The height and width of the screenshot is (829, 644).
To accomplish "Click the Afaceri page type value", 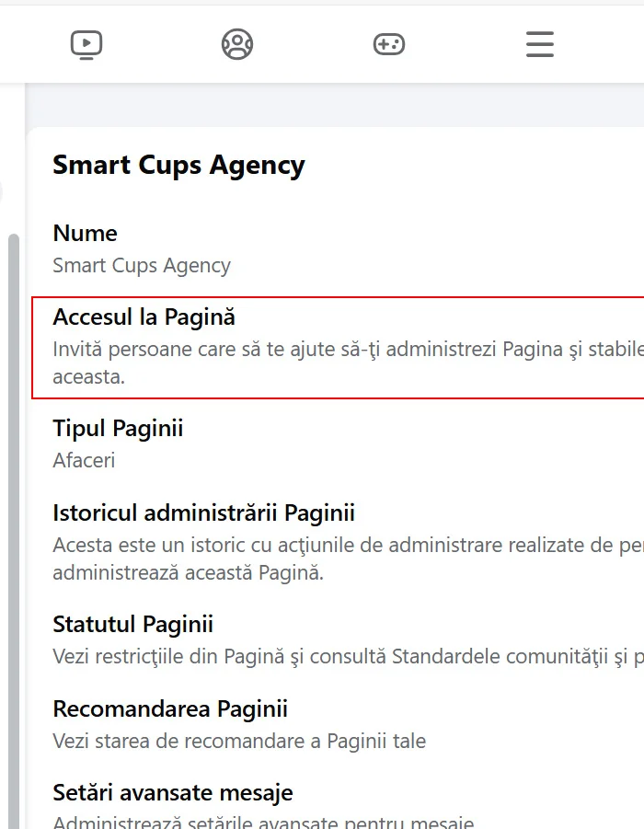I will pyautogui.click(x=84, y=460).
